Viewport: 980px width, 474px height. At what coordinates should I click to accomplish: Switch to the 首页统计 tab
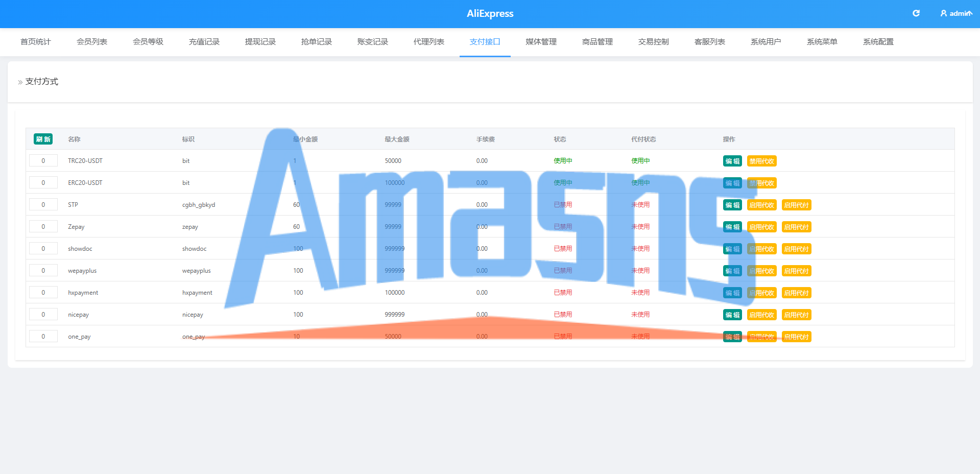36,42
